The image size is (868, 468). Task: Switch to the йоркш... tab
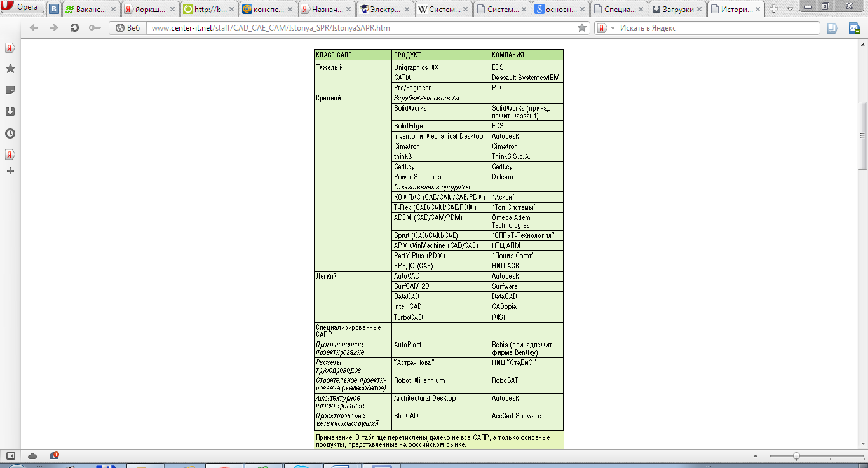(x=151, y=10)
